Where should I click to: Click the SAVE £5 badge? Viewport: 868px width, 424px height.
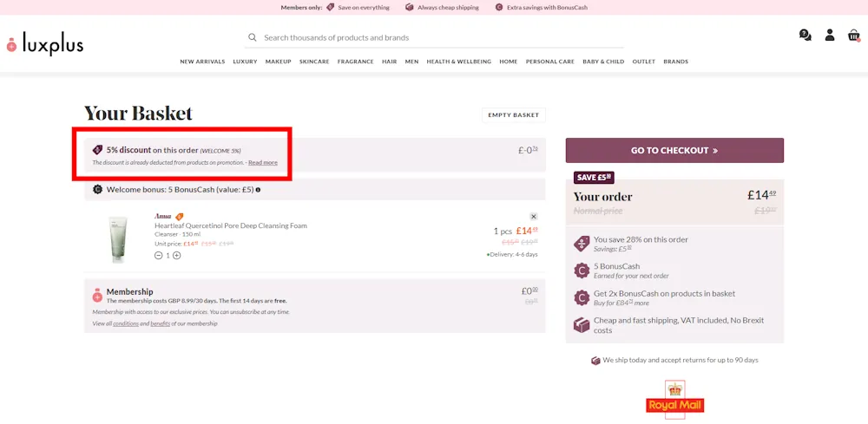[594, 178]
